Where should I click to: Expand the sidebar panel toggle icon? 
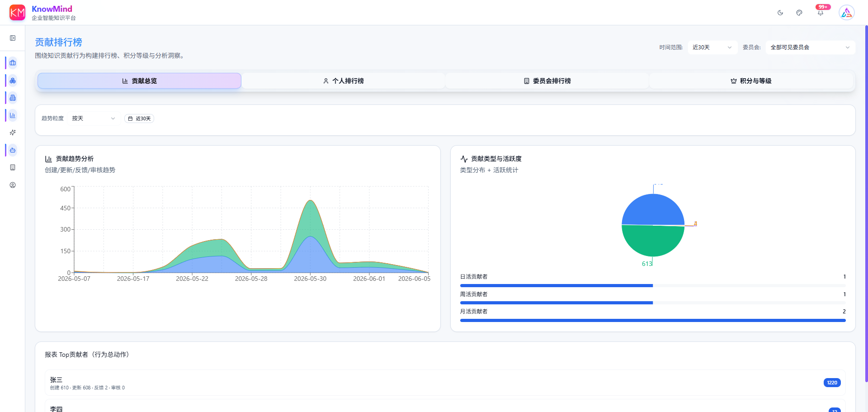[13, 38]
